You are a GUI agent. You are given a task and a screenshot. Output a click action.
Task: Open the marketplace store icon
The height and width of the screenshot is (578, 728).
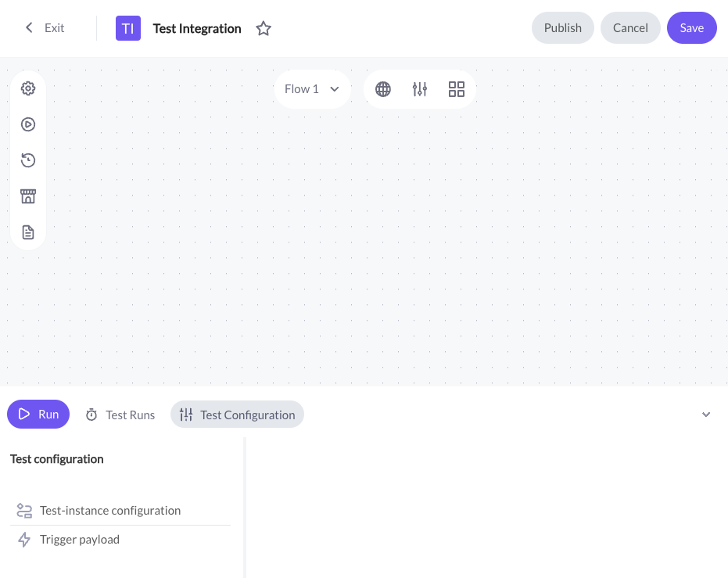coord(28,196)
